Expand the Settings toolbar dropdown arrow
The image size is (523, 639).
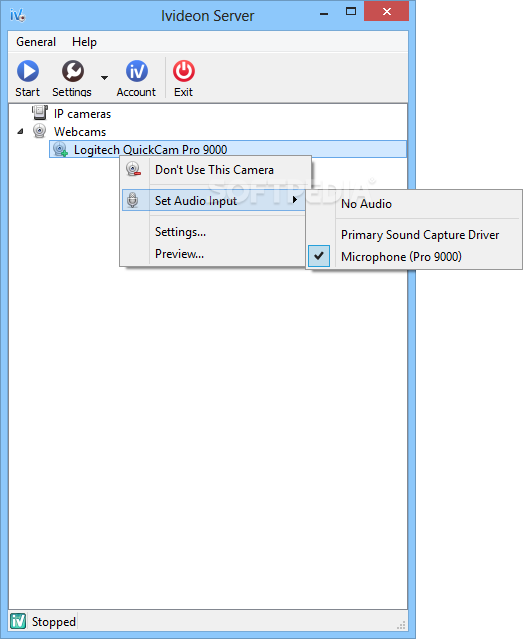tap(104, 77)
